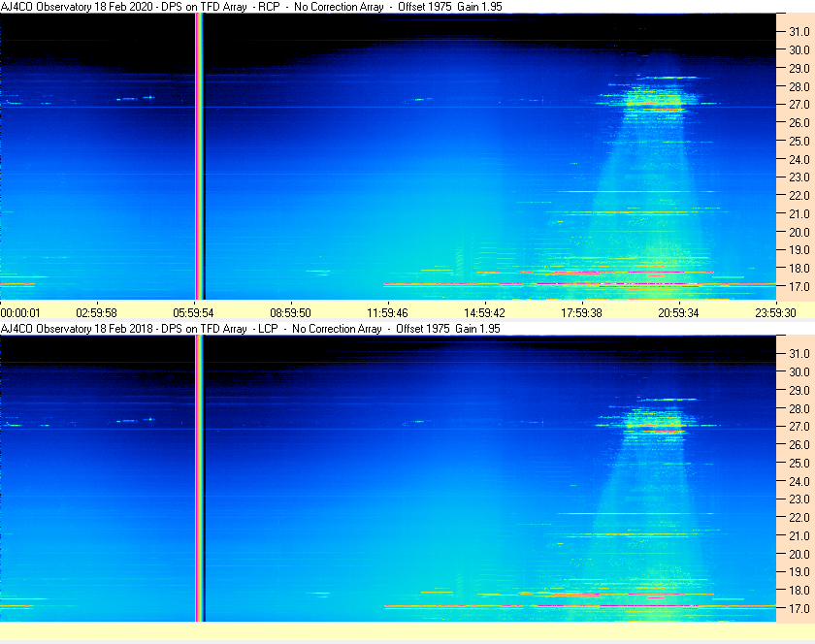Click the rainbow calibration stripe in RCP plot
This screenshot has width=815, height=644.
coord(200,156)
